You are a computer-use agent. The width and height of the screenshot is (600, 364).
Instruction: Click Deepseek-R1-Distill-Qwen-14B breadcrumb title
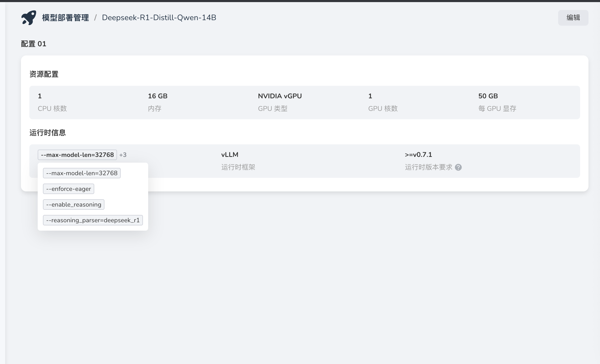coord(159,18)
